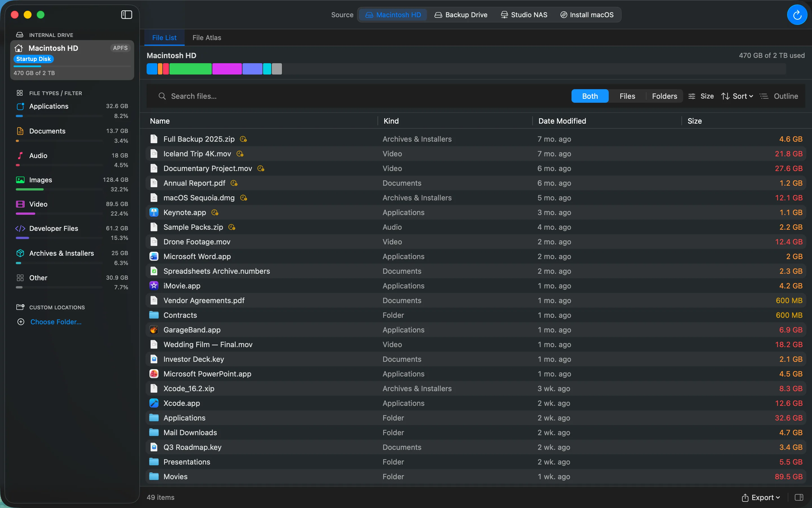
Task: Select Backup Drive as source
Action: (x=461, y=15)
